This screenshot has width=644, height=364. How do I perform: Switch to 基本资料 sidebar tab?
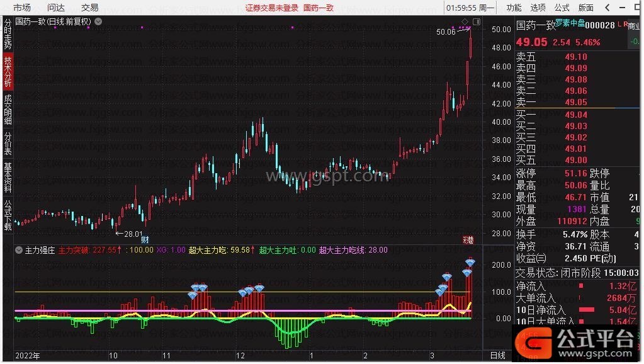(8, 178)
